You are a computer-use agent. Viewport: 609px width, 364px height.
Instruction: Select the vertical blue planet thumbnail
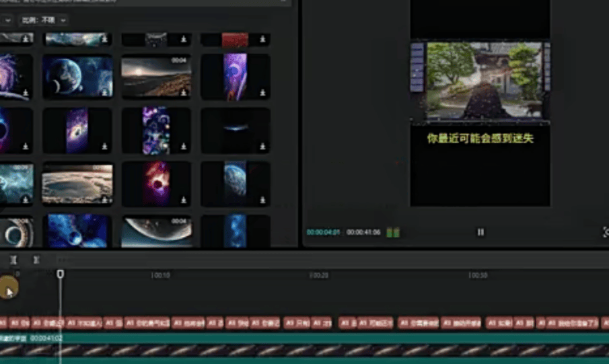click(x=235, y=183)
